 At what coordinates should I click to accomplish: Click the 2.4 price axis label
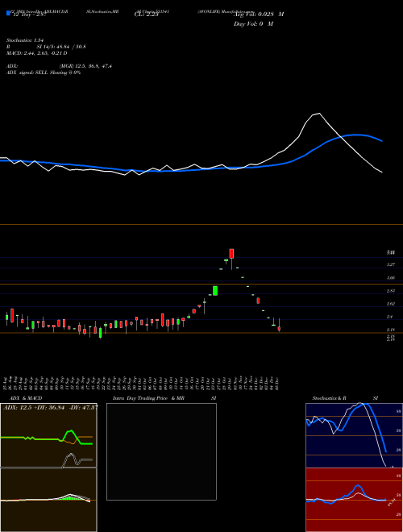(x=390, y=317)
